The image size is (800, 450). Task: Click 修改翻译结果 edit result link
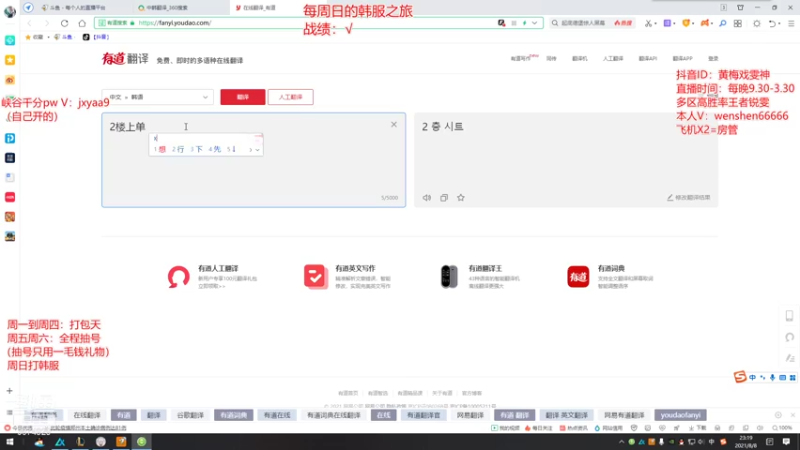[689, 197]
